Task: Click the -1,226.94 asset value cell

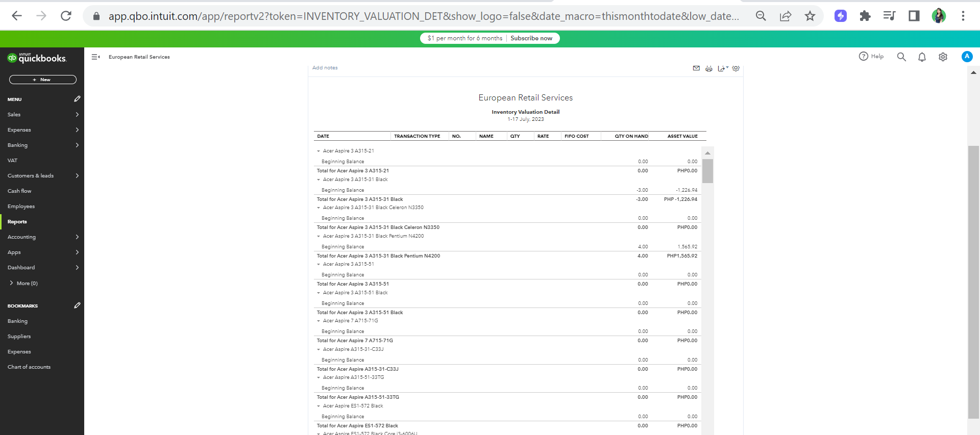Action: 687,190
